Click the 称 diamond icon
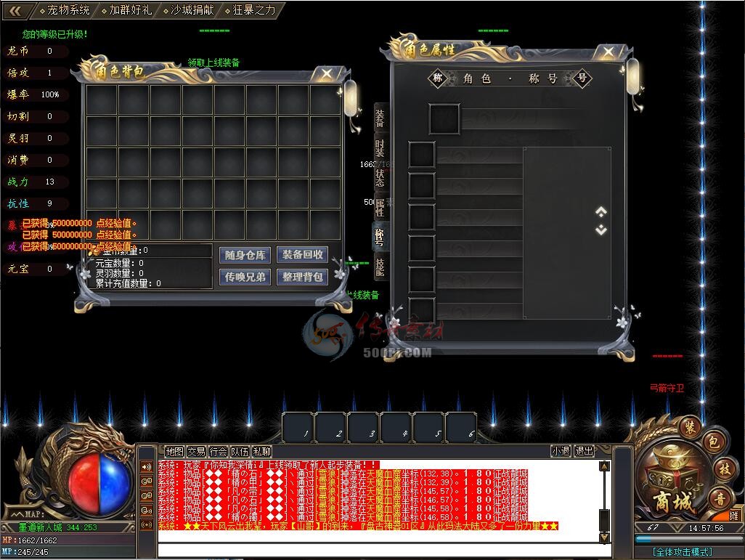This screenshot has height=560, width=745. [x=438, y=78]
